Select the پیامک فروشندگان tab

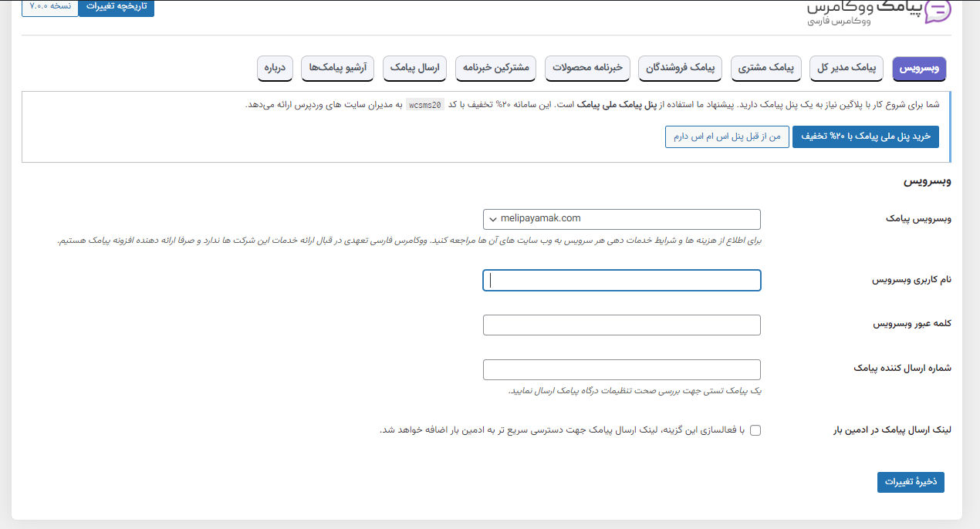point(681,68)
